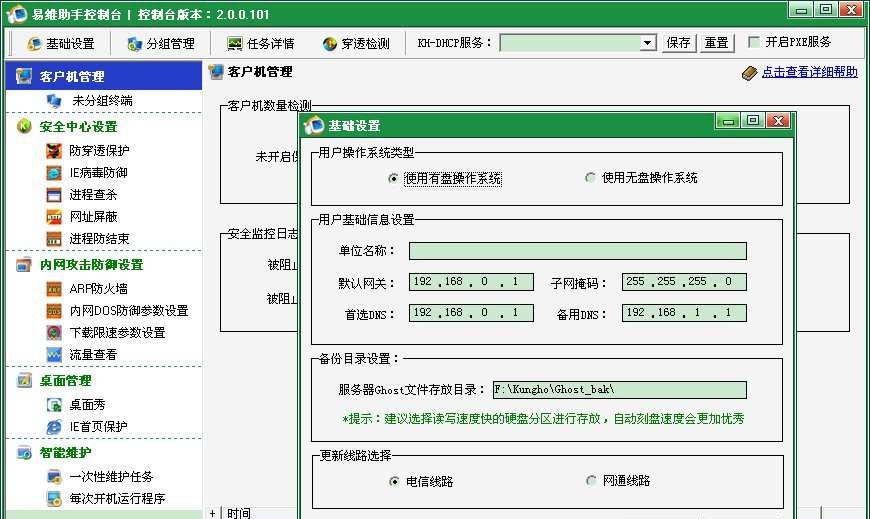Click the 首选DNS field
Image resolution: width=870 pixels, height=519 pixels.
click(x=471, y=313)
